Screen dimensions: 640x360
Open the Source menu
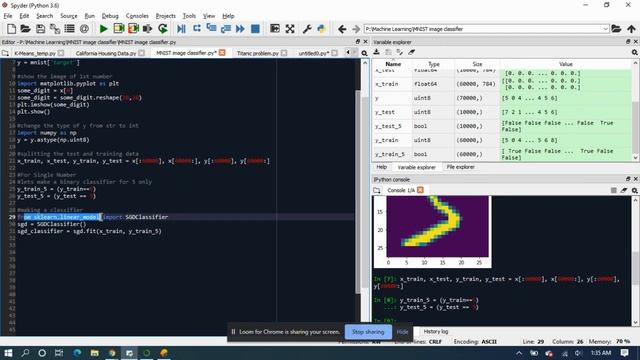click(x=69, y=16)
